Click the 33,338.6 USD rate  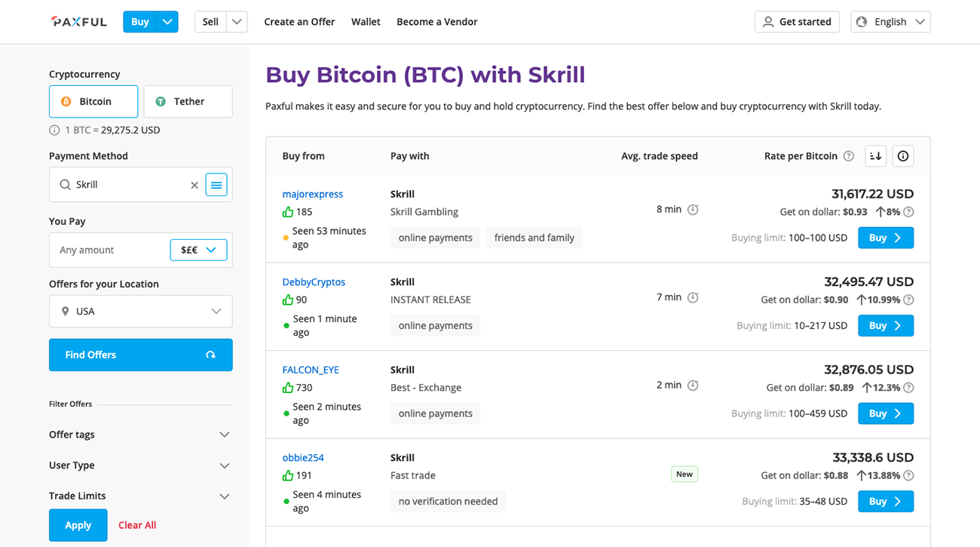coord(873,457)
